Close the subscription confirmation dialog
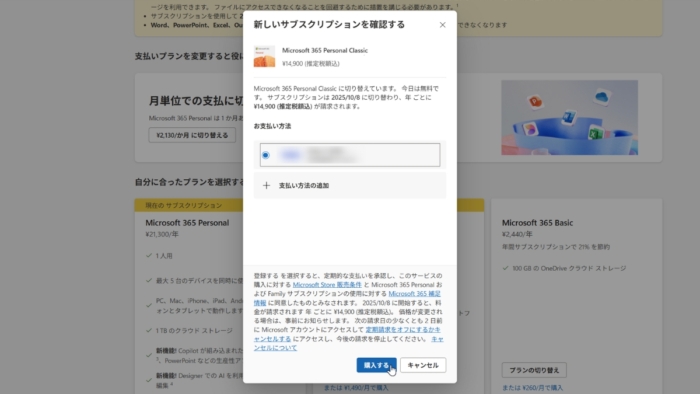Screen dimensions: 700x394 (x=442, y=25)
